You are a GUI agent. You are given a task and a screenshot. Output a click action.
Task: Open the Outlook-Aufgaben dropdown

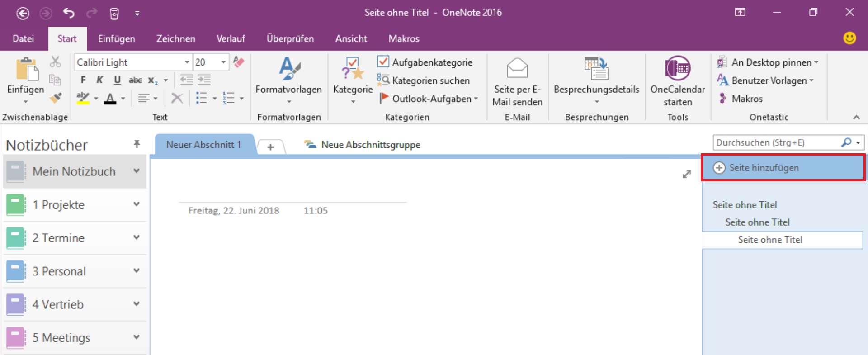[x=476, y=99]
